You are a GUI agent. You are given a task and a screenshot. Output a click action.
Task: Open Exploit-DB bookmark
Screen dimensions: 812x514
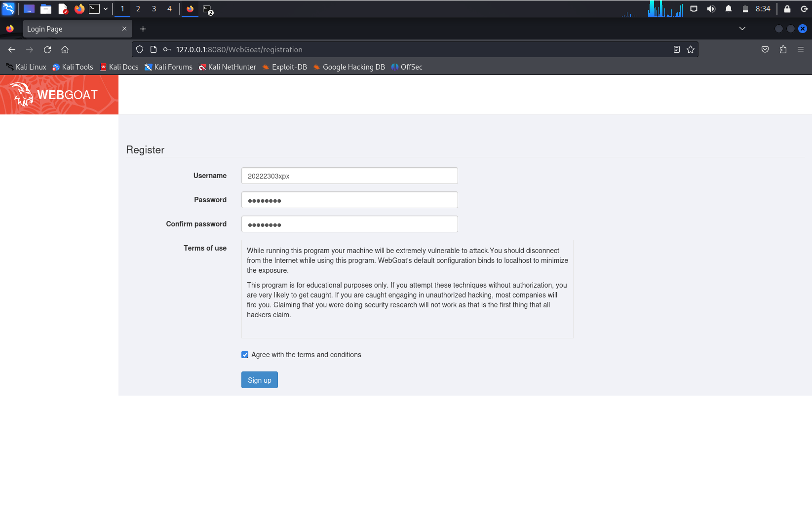[284, 67]
